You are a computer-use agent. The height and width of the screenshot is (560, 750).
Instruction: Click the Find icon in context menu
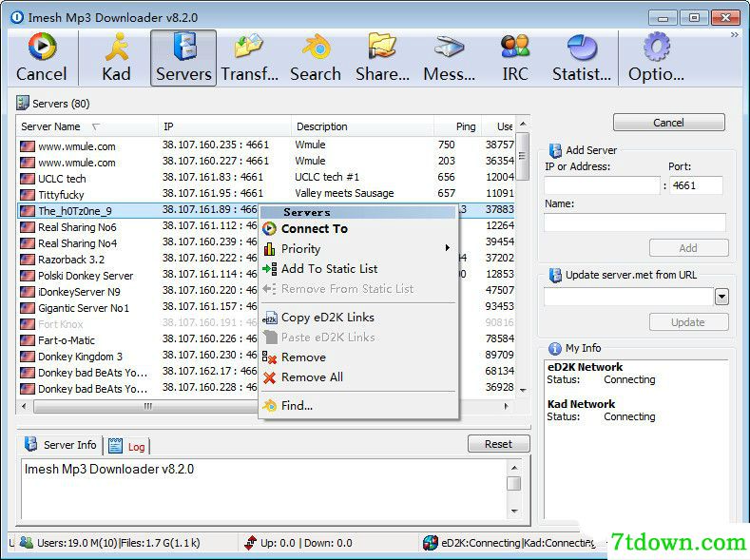269,406
